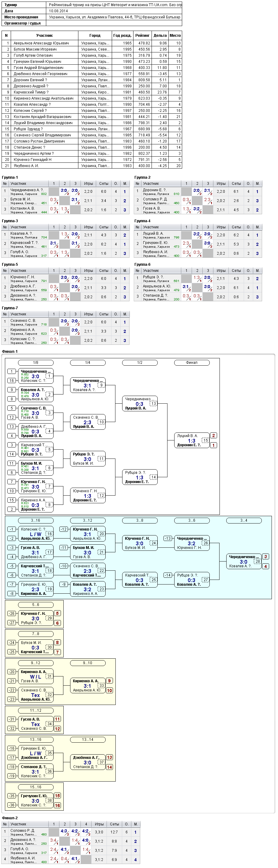Select the 3...4 round label
This screenshot has height=868, width=278.
tap(244, 521)
